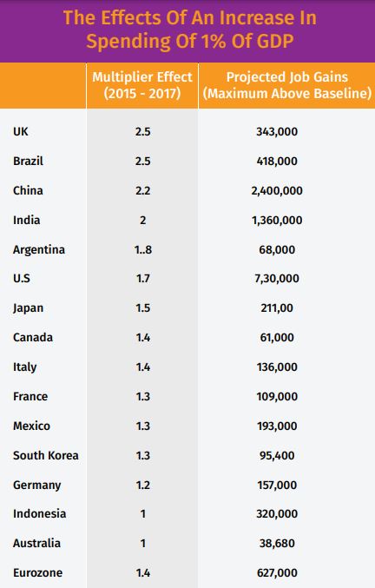Select Japan's 211,00 job gains figure

[x=277, y=308]
